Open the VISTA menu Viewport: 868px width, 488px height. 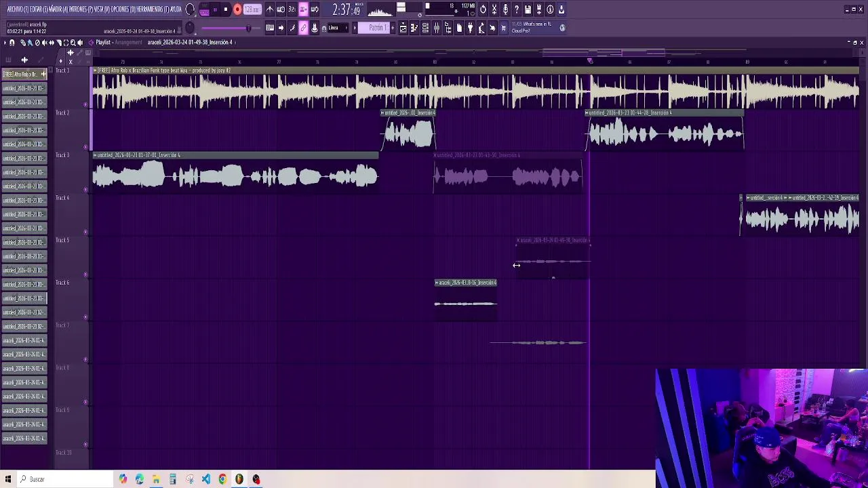[102, 9]
